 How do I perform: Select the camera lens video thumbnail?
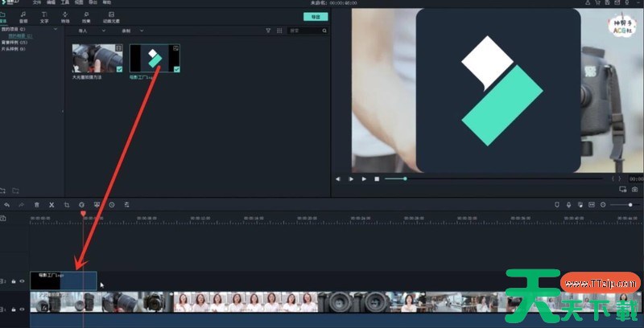[x=97, y=58]
